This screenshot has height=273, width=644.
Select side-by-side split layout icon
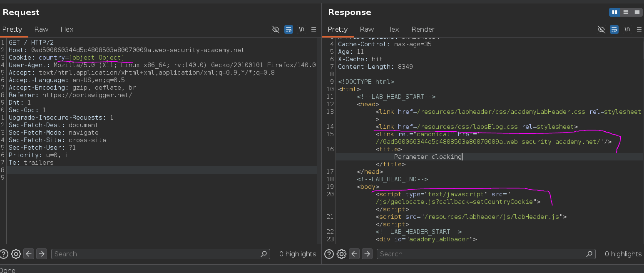tap(614, 13)
